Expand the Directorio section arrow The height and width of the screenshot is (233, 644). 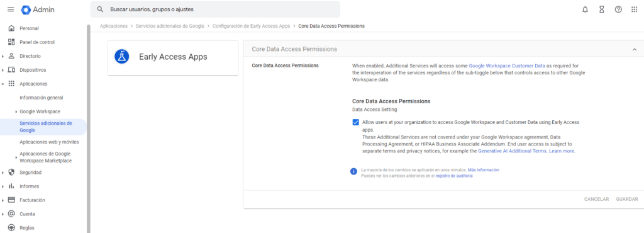tap(3, 56)
